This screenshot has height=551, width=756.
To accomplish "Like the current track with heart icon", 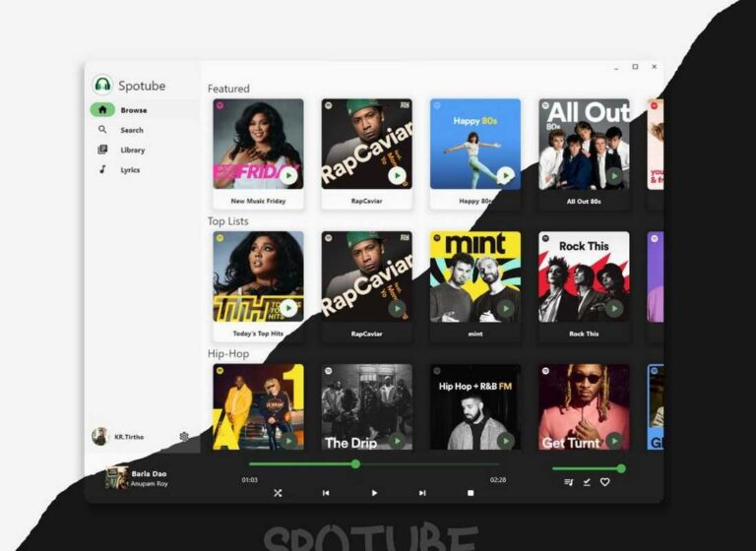I will tap(604, 482).
